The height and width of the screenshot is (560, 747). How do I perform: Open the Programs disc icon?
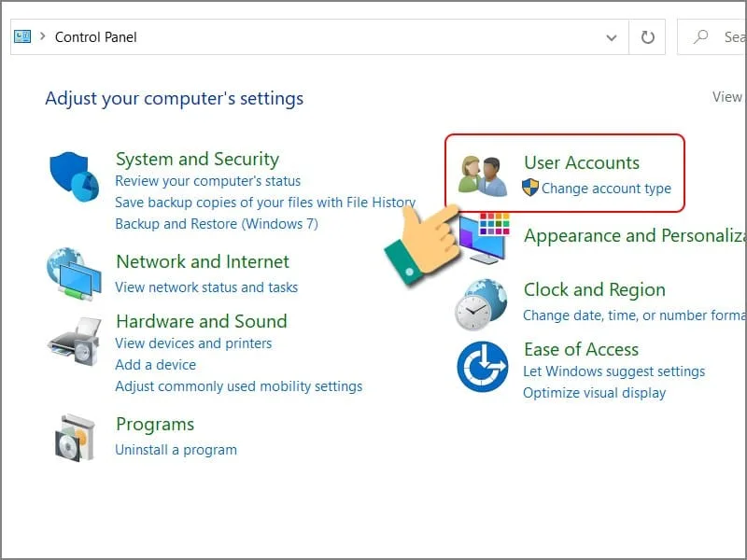(74, 437)
